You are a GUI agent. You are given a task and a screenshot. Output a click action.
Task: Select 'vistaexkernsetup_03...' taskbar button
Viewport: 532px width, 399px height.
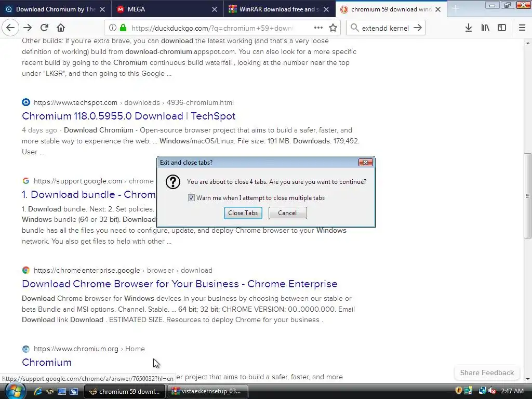tap(207, 391)
